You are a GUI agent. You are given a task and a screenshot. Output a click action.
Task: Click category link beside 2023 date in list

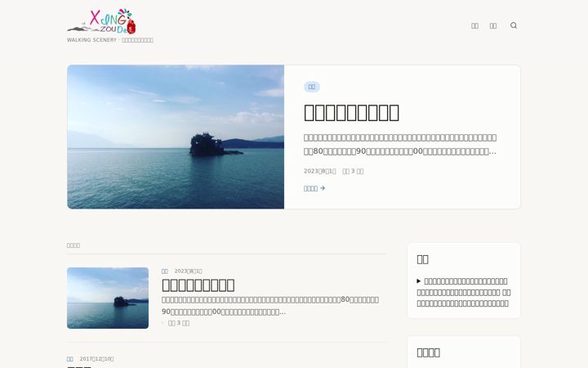(165, 272)
